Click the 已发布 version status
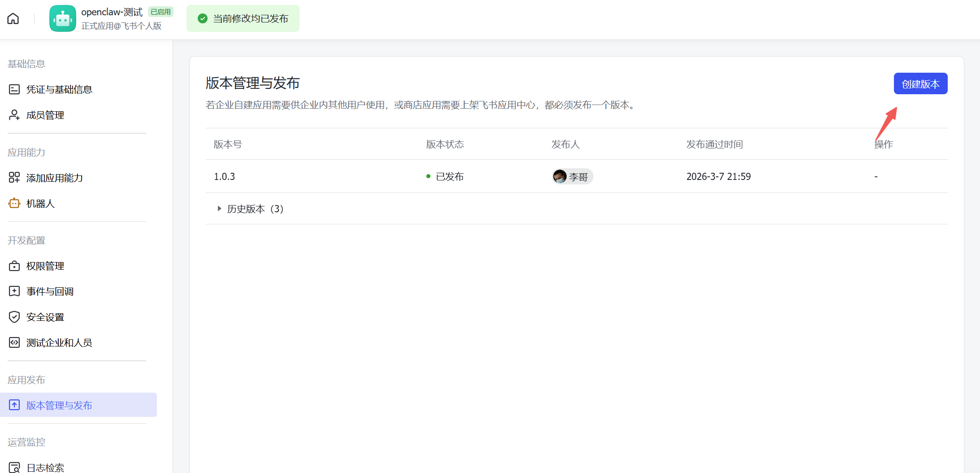 449,177
